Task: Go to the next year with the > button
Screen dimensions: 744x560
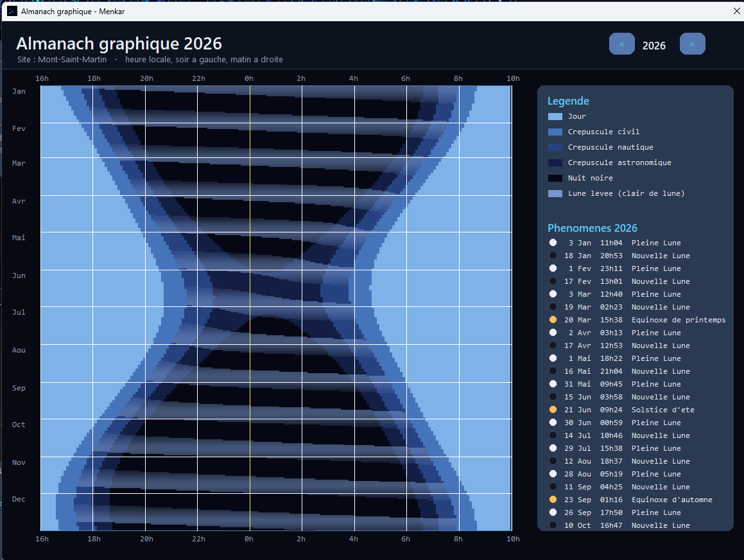Action: 692,44
